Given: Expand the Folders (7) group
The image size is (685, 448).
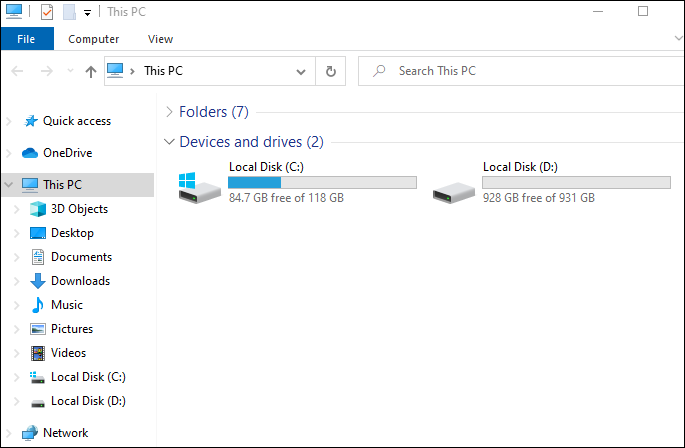Looking at the screenshot, I should click(169, 112).
